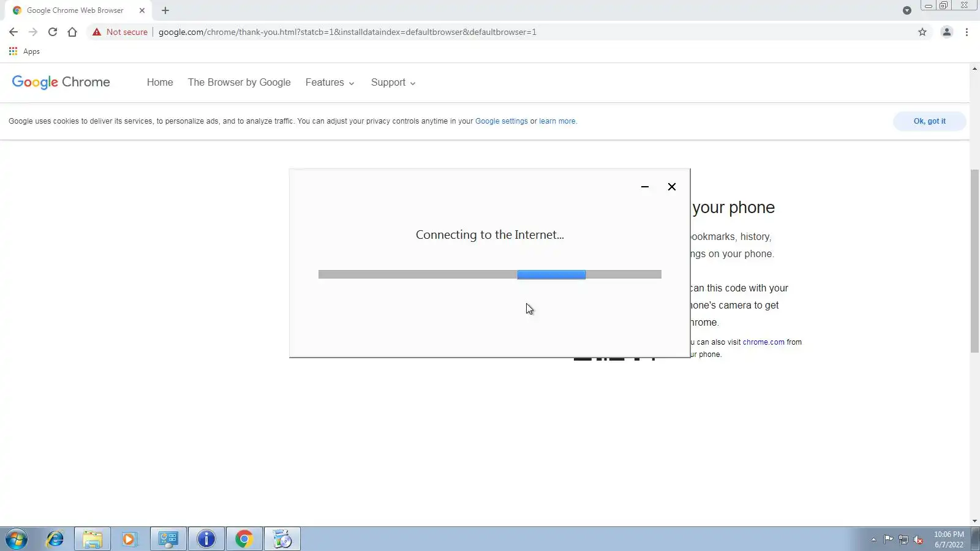
Task: Expand the Support menu
Action: click(393, 82)
